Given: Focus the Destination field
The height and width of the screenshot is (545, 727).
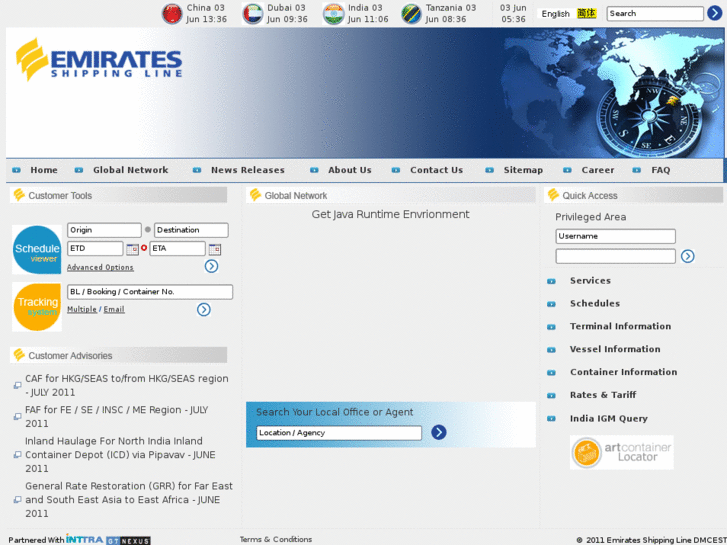Looking at the screenshot, I should click(191, 230).
